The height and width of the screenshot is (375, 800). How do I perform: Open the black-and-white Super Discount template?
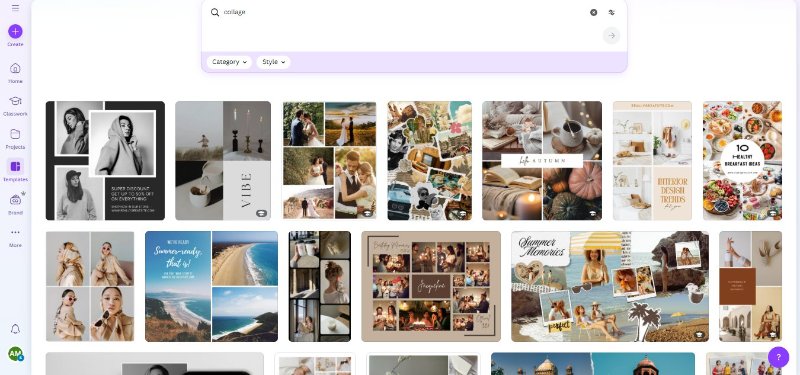pos(105,161)
